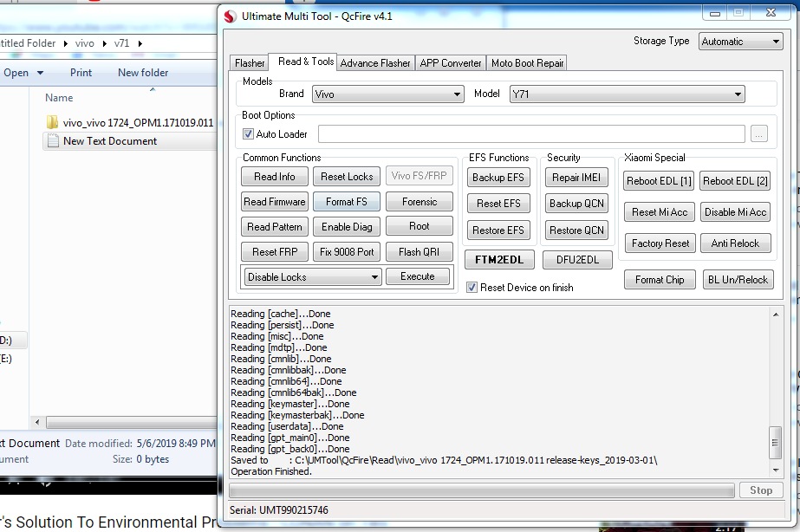Image resolution: width=800 pixels, height=532 pixels.
Task: Click the Flash QRI button
Action: (x=420, y=251)
